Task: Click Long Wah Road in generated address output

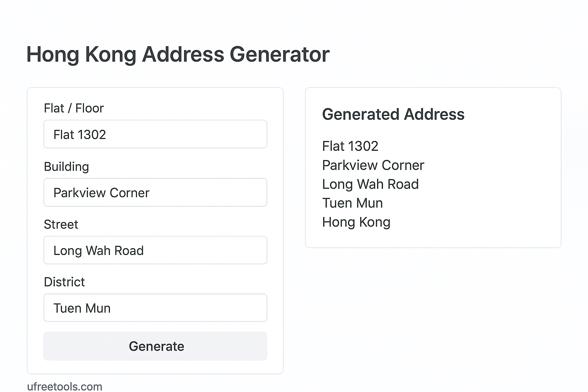Action: point(371,184)
